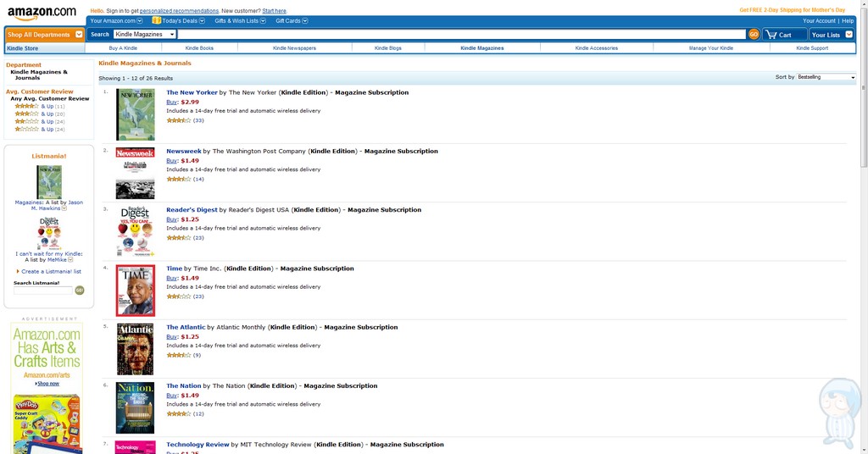Click the main search input field
This screenshot has width=868, height=454.
point(462,34)
